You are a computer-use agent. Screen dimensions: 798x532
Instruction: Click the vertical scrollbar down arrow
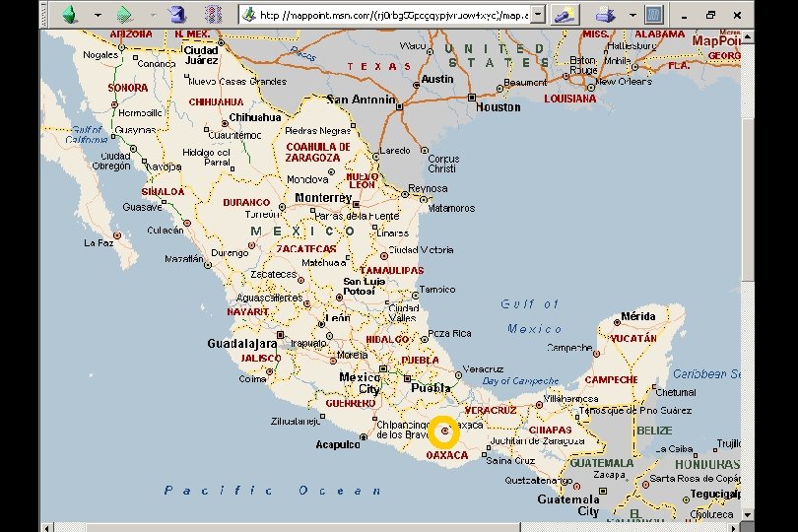point(747,514)
